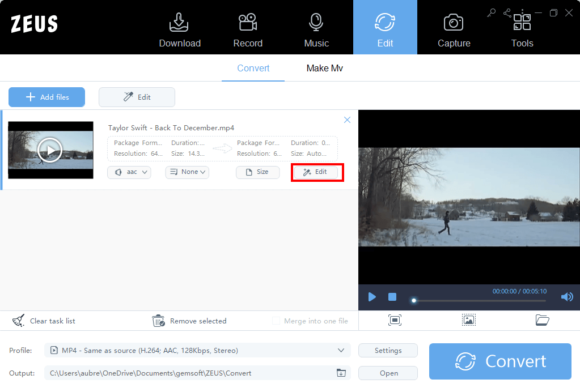Start conversion with the big Convert button
580x392 pixels.
(x=500, y=361)
